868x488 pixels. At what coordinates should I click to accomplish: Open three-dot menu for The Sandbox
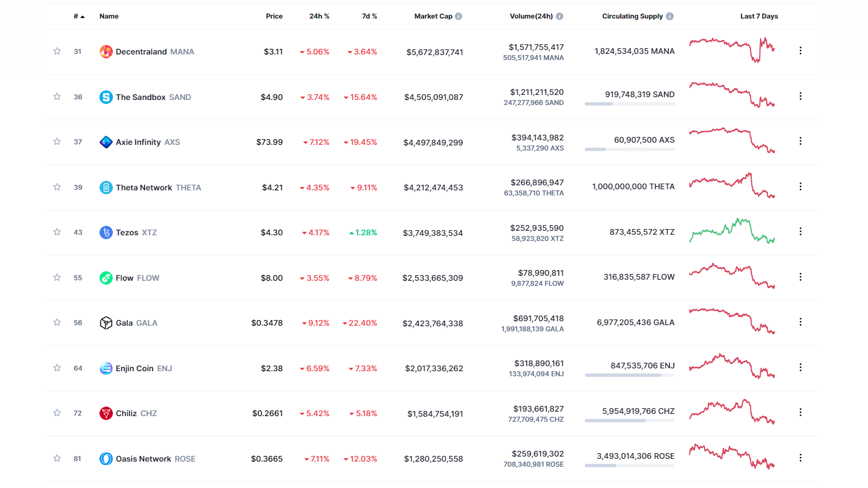[x=801, y=96]
